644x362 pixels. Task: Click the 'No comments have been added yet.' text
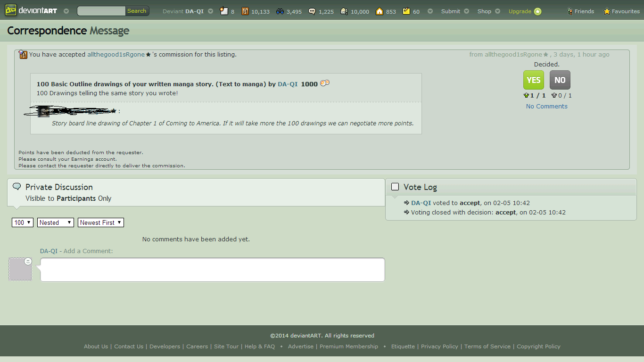point(196,239)
